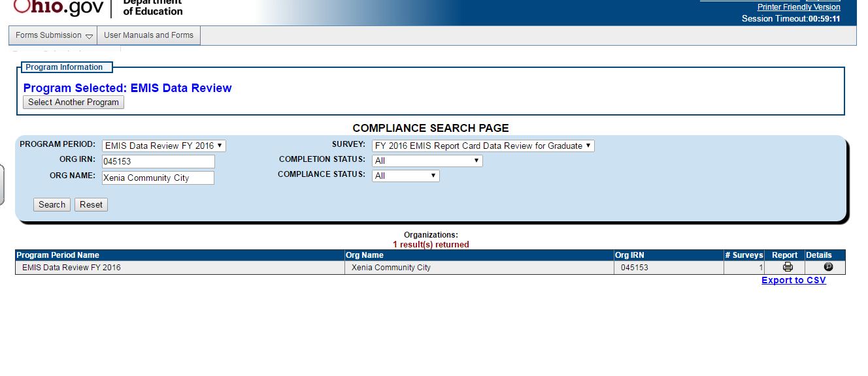Focus the Org IRN text field
Viewport: 868px width, 376px height.
pyautogui.click(x=158, y=161)
